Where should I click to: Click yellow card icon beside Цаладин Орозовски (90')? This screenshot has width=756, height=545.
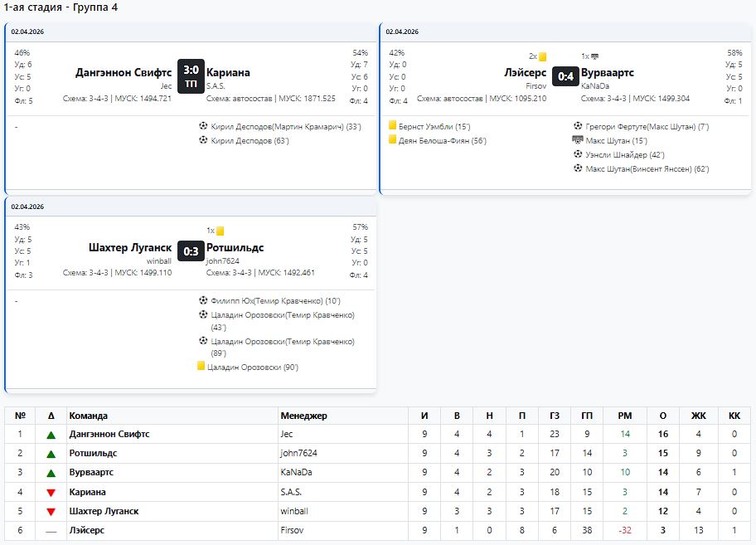pyautogui.click(x=201, y=366)
